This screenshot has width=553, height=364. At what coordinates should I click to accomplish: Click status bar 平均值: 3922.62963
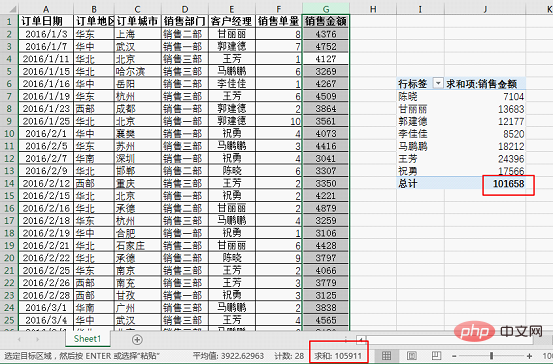click(x=228, y=356)
